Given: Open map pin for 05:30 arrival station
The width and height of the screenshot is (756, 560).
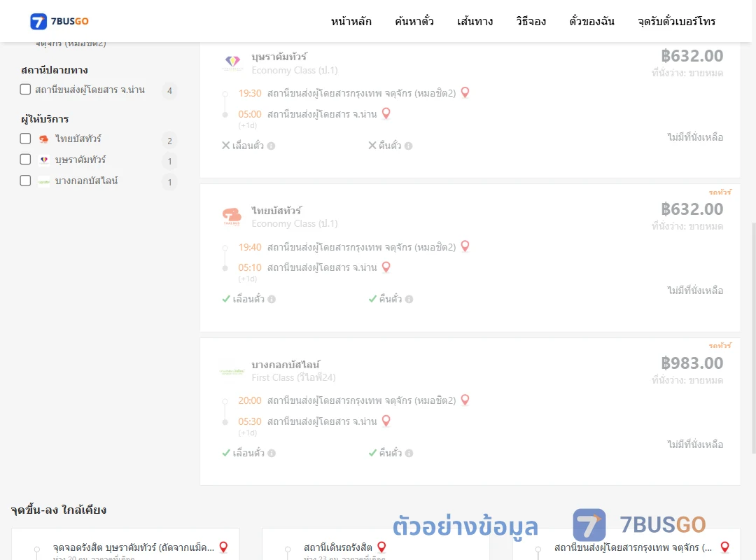Looking at the screenshot, I should (x=386, y=421).
